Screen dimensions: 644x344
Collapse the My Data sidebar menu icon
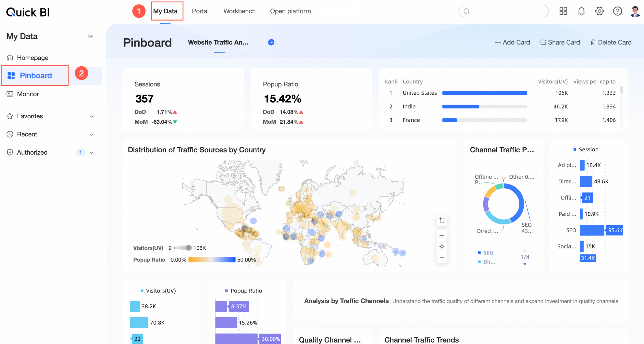(x=90, y=36)
